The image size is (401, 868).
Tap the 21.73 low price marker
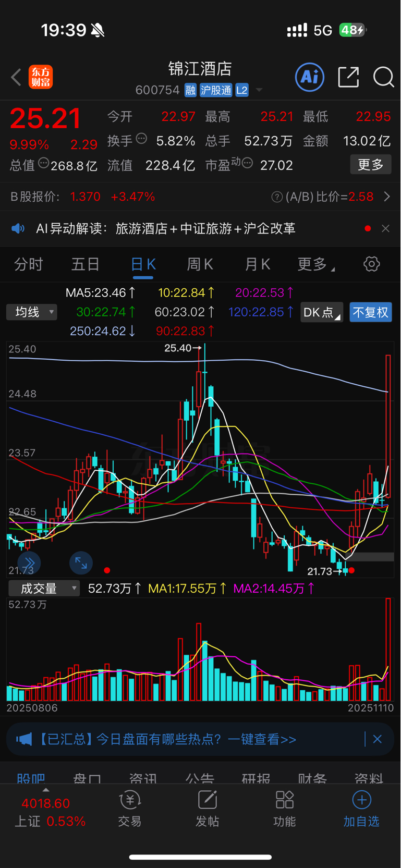[x=325, y=571]
